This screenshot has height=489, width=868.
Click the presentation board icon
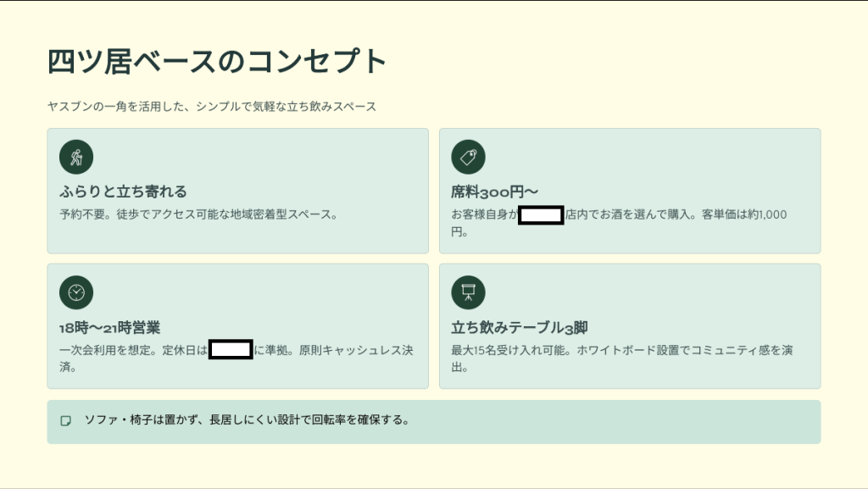pyautogui.click(x=468, y=292)
